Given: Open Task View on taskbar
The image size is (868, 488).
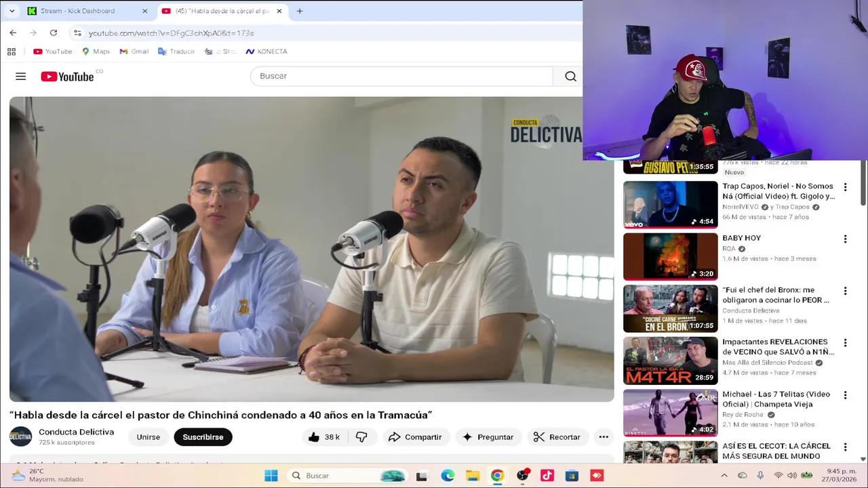Looking at the screenshot, I should point(422,476).
